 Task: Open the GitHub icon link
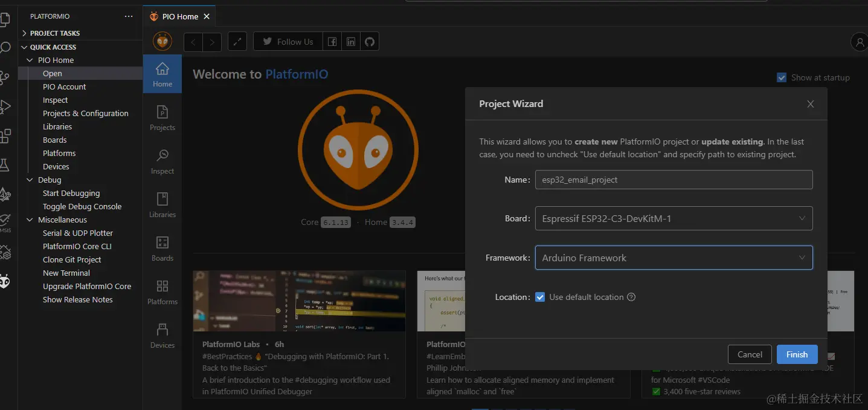370,42
